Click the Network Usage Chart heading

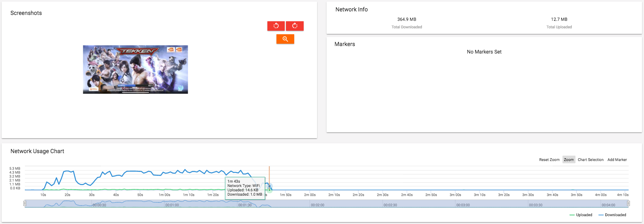(x=37, y=151)
